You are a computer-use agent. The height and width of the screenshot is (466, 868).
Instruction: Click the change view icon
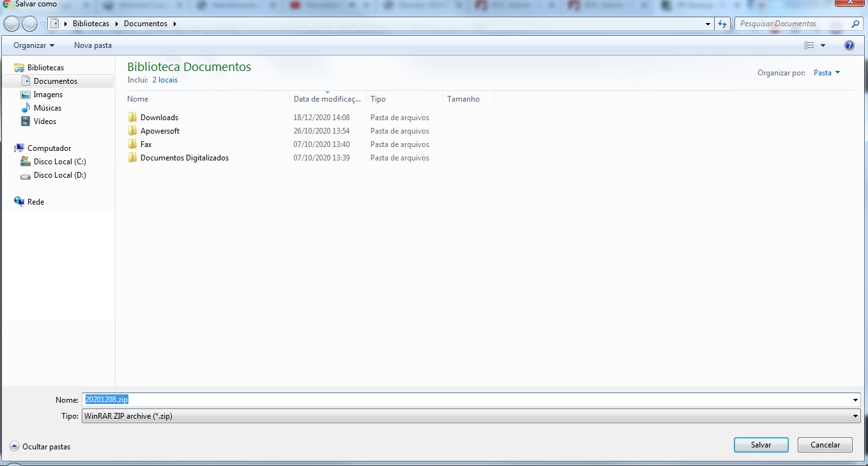tap(809, 45)
